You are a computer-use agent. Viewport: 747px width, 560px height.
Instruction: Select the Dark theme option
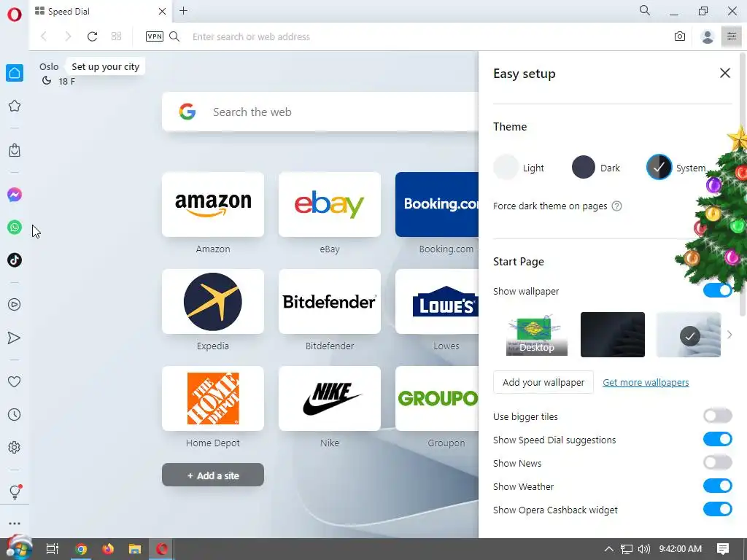pyautogui.click(x=596, y=168)
